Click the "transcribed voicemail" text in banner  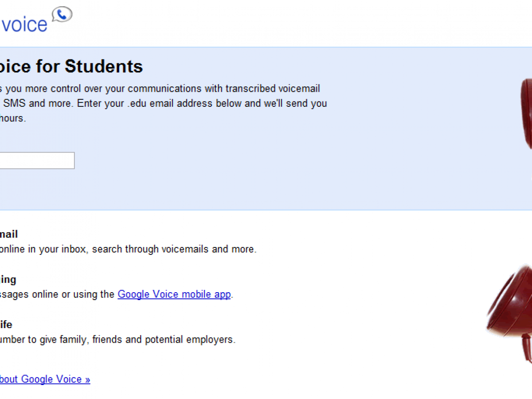(x=274, y=88)
